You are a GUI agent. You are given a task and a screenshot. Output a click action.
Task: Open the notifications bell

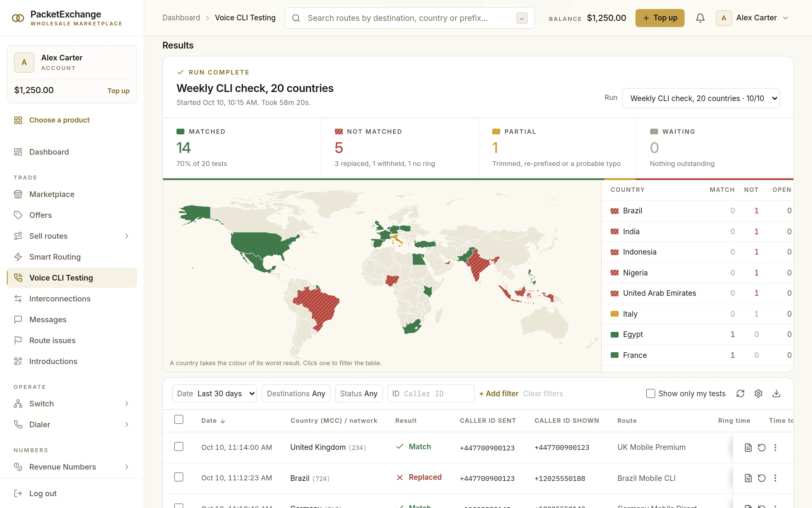(700, 18)
